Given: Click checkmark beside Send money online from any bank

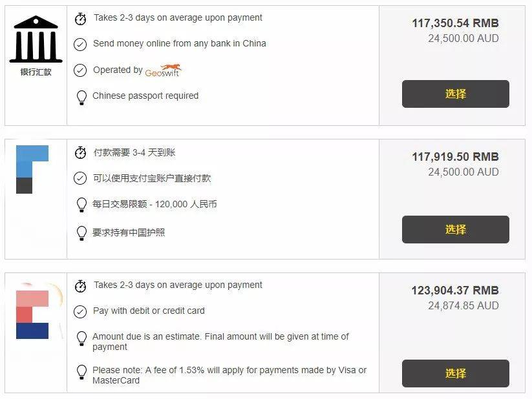Looking at the screenshot, I should 80,45.
